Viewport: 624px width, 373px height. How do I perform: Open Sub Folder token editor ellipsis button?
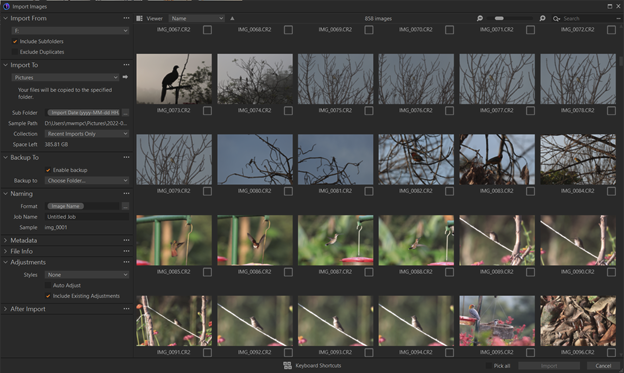(x=125, y=113)
